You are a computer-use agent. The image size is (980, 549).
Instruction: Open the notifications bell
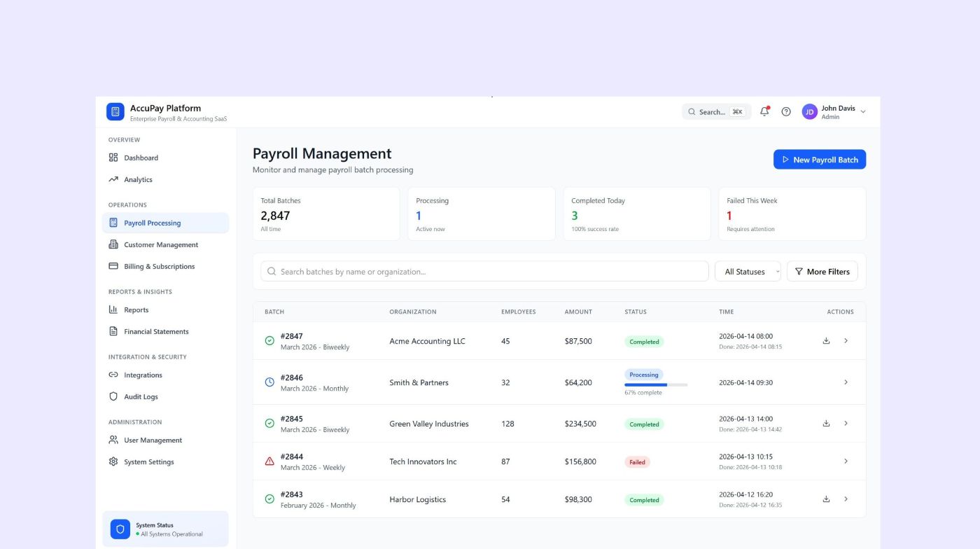click(764, 111)
